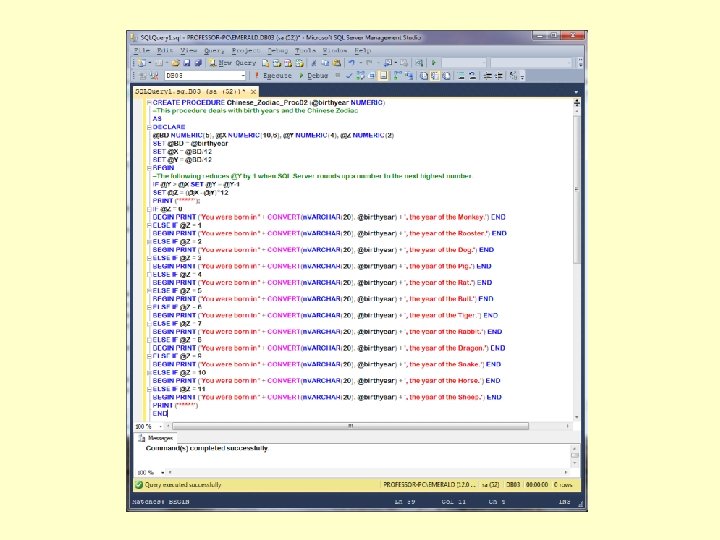The width and height of the screenshot is (720, 540).
Task: Click the Copy icon
Action: [325, 62]
